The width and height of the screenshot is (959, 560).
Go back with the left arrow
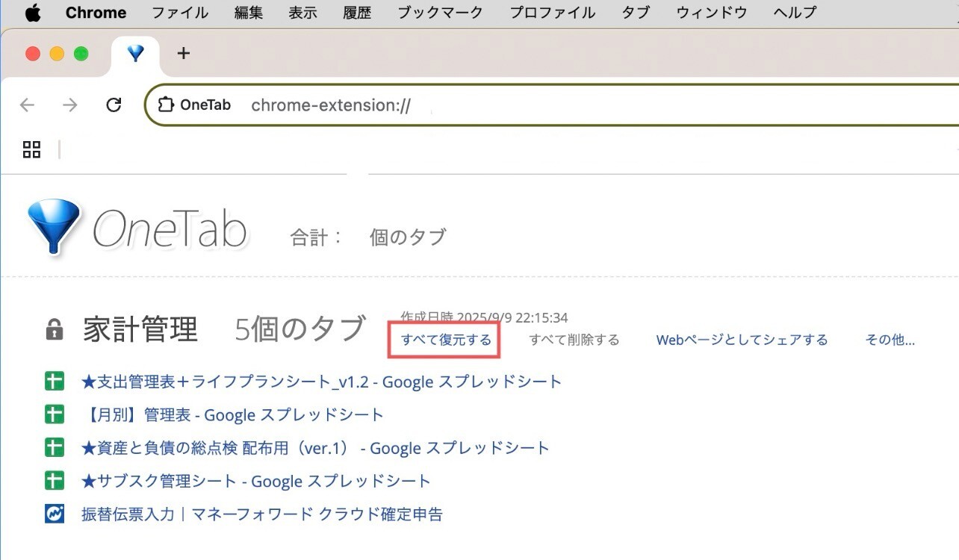tap(28, 105)
